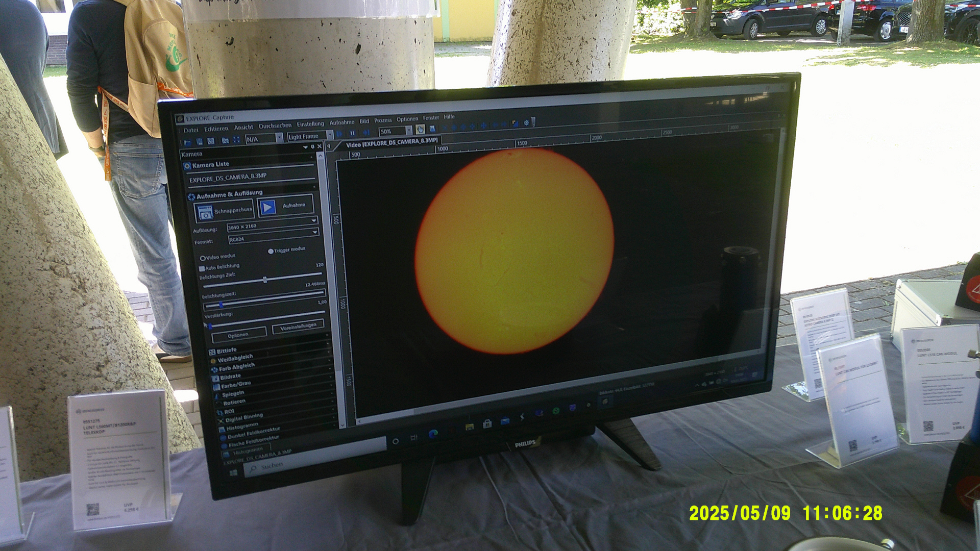Select the Trigger modus radio button
The image size is (980, 551).
point(271,251)
